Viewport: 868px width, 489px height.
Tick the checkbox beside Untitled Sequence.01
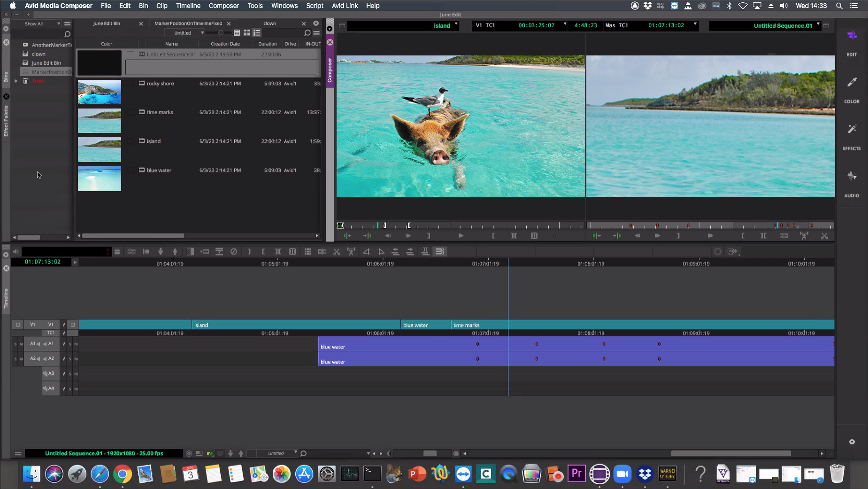click(x=131, y=54)
